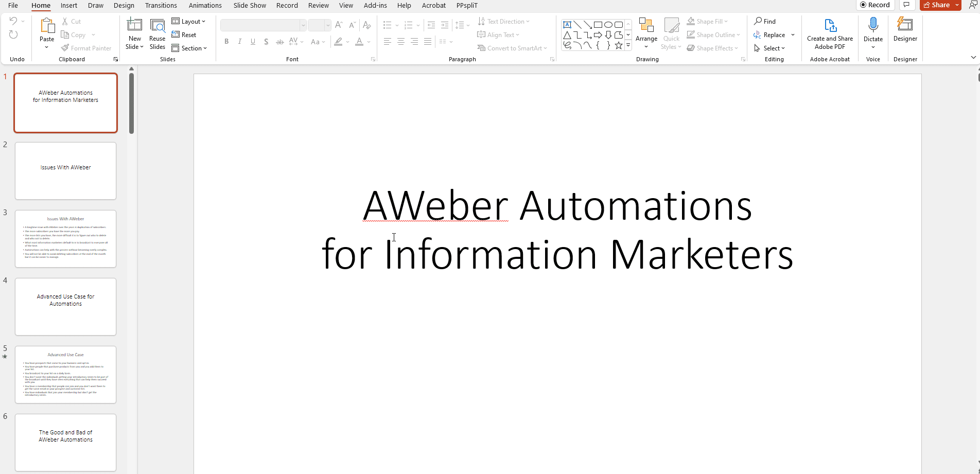Screen dimensions: 980x474
Task: Increase font size with larger A
Action: click(x=338, y=25)
